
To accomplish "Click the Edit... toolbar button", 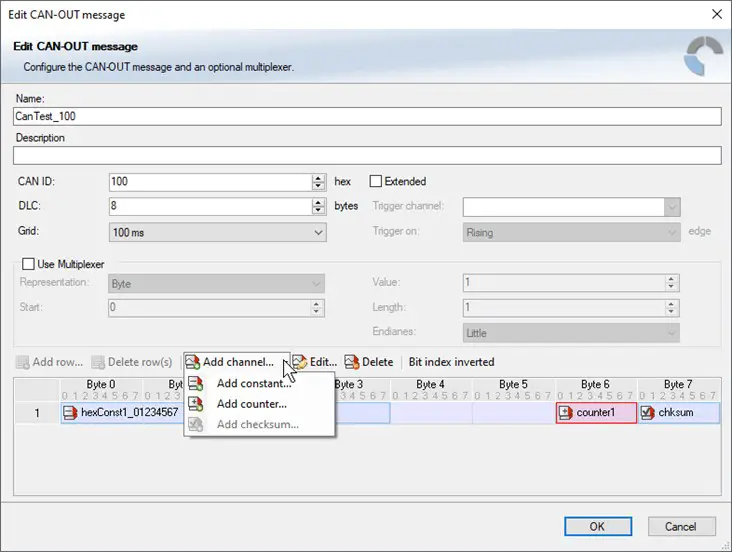I will [315, 362].
